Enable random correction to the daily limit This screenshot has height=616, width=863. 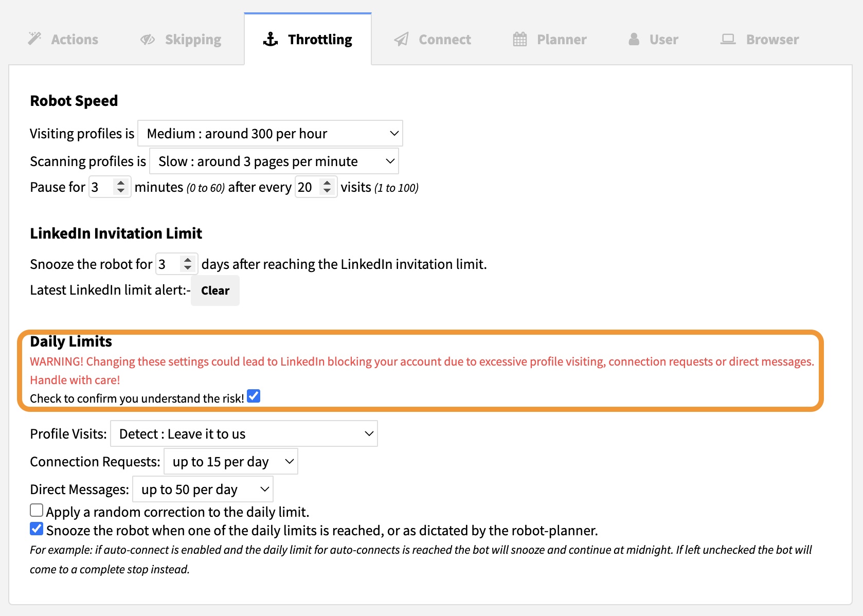37,511
